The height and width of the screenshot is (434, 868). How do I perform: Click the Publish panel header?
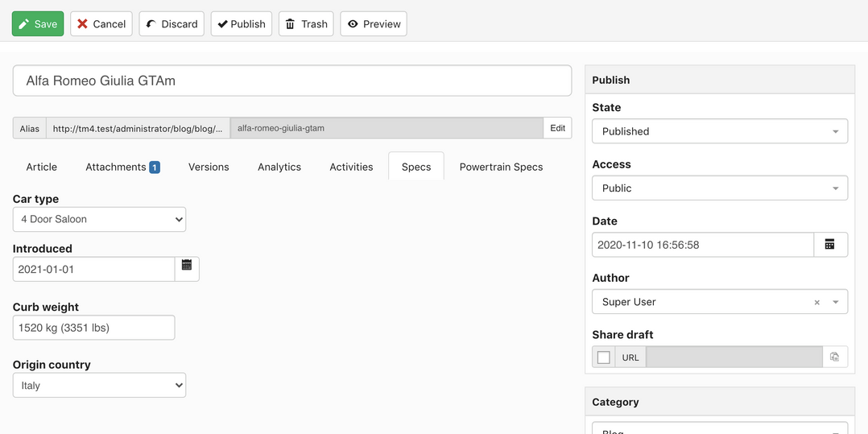point(720,80)
